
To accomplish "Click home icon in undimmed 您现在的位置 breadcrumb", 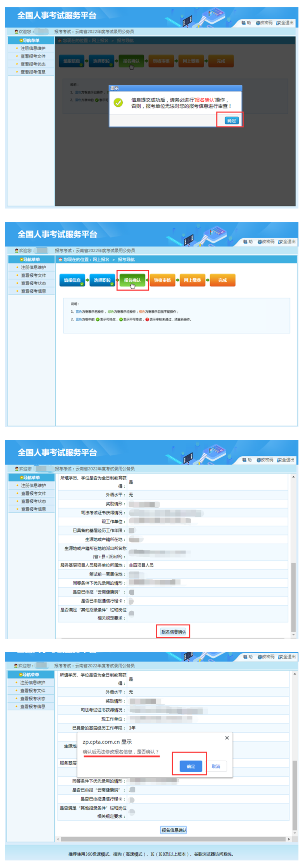I will click(x=60, y=259).
